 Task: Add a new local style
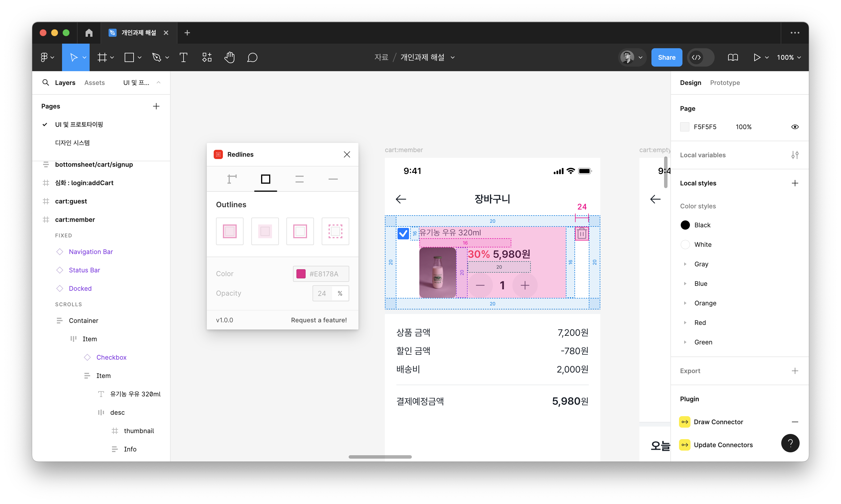[795, 183]
